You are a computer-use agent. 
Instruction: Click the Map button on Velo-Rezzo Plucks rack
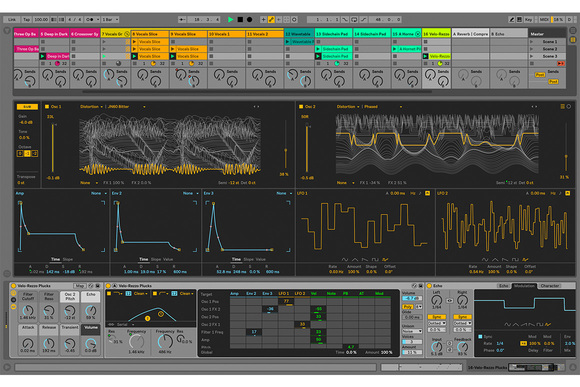pos(80,286)
